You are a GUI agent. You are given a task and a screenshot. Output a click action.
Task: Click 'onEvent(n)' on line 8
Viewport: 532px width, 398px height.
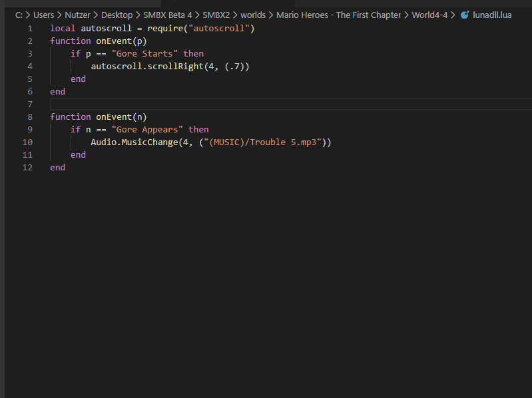coord(121,117)
